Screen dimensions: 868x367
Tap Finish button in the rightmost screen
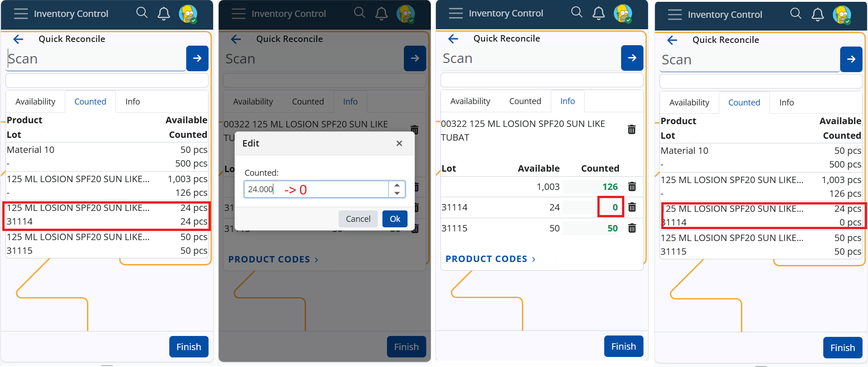tap(842, 348)
